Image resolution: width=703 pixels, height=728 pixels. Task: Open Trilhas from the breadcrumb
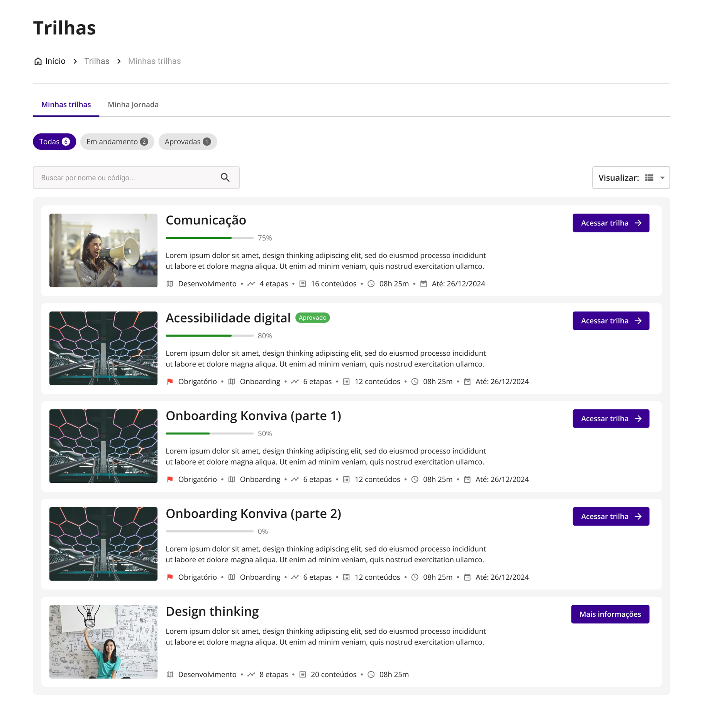[x=97, y=61]
